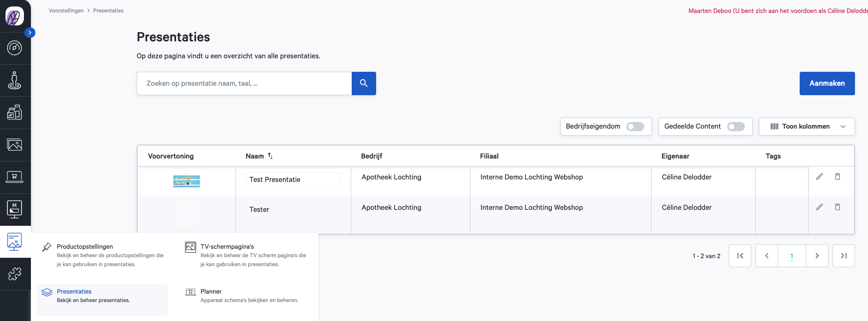Open TV-schermpagina's menu entry
Screen dimensions: 868x321
(227, 247)
